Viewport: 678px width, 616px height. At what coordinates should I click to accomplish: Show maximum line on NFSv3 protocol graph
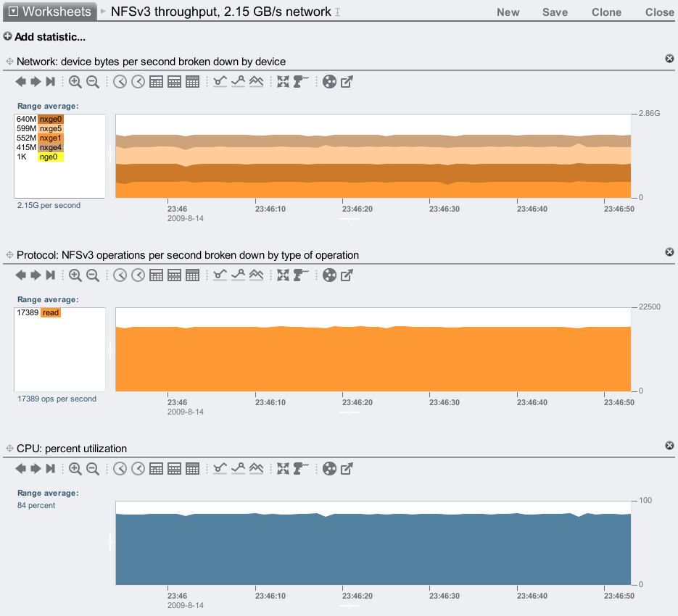click(x=238, y=275)
